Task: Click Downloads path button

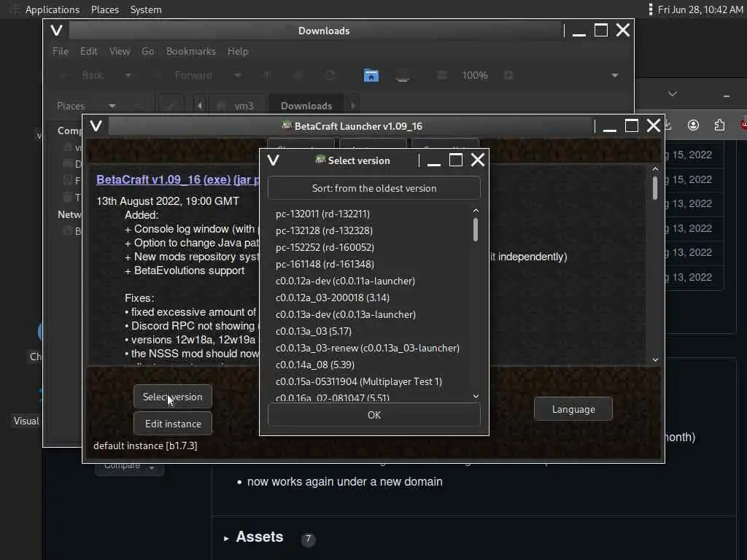Action: pos(306,106)
